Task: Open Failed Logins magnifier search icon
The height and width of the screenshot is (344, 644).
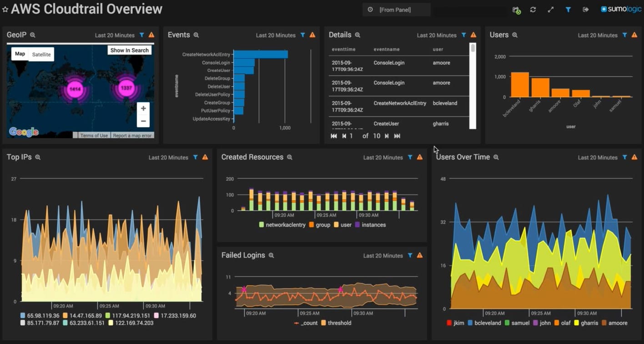Action: (x=271, y=255)
